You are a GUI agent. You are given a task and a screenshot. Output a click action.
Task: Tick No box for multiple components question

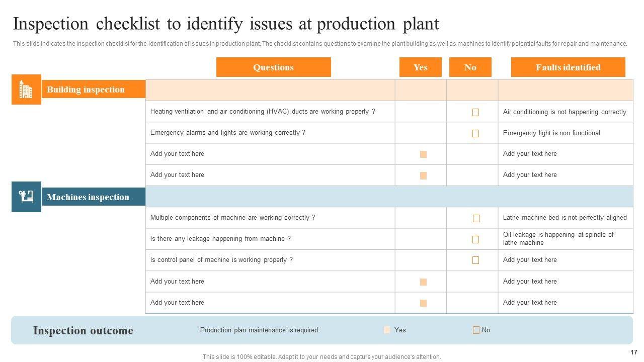pos(475,219)
